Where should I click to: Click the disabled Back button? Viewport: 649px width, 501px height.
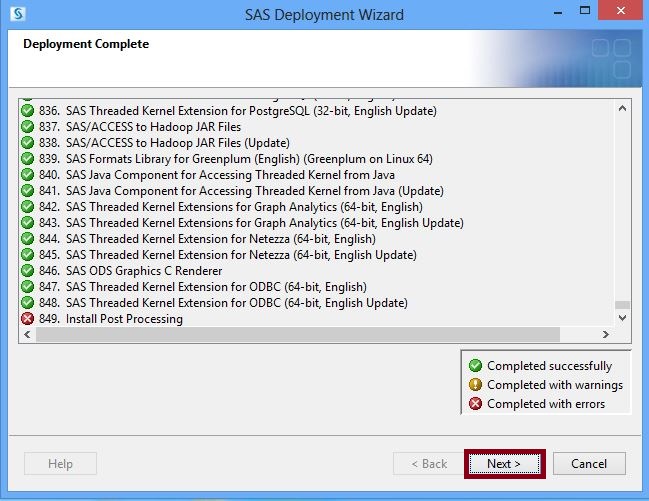point(429,464)
